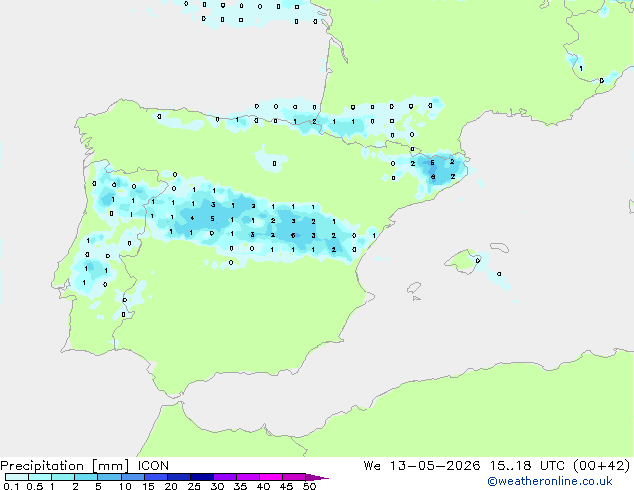
Task: Click the '0.1' legend scale label
Action: point(11,486)
